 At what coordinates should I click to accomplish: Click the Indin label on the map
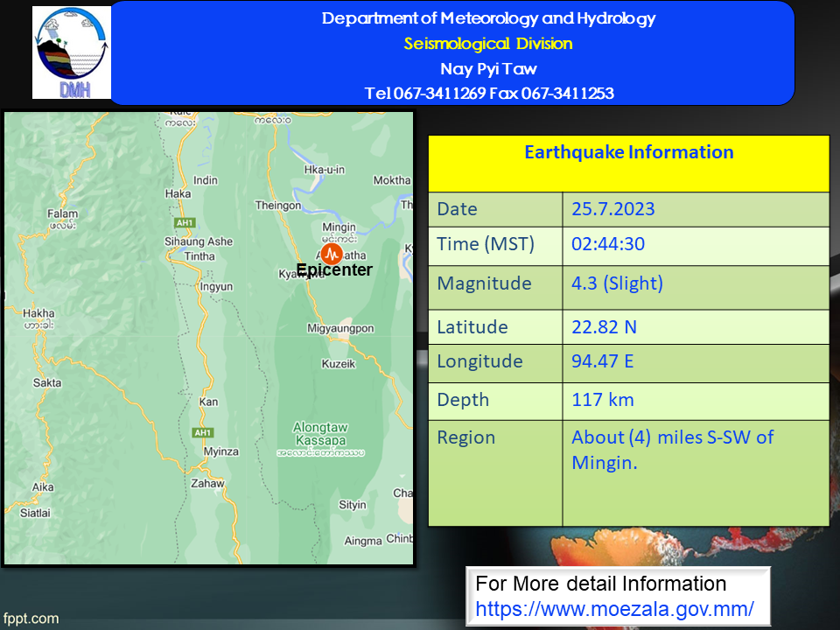(206, 180)
